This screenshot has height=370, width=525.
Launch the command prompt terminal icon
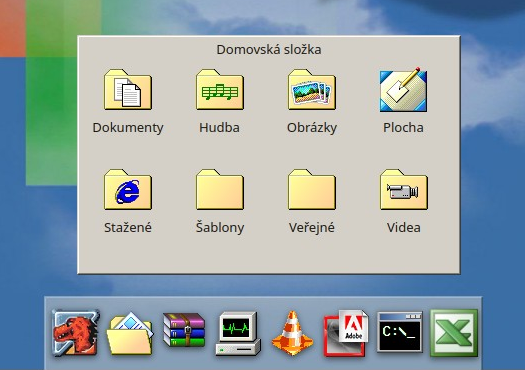click(x=400, y=332)
